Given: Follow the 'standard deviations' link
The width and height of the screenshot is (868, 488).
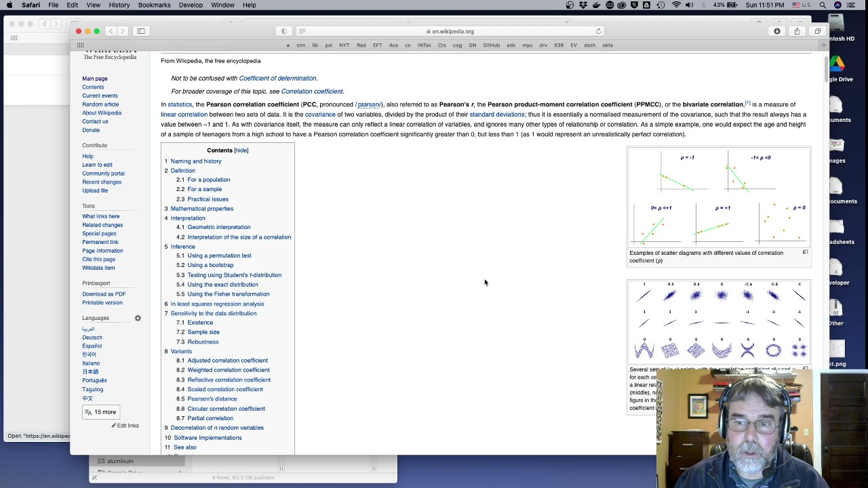Looking at the screenshot, I should pyautogui.click(x=497, y=115).
